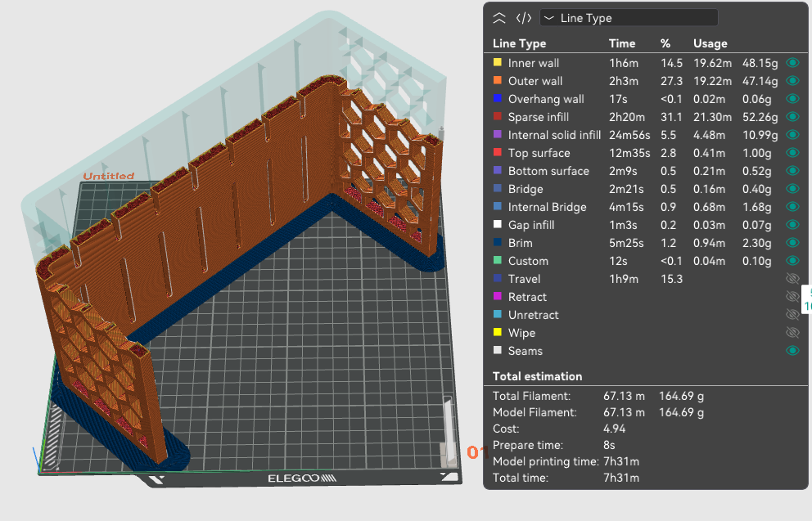
Task: Hide Top surface lines
Action: [792, 153]
